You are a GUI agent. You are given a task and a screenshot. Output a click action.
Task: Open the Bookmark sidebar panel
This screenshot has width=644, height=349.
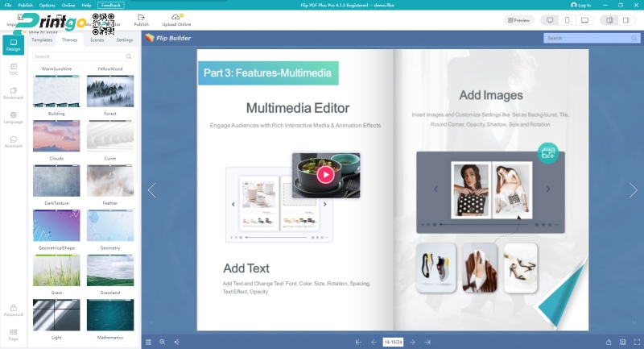coord(13,92)
